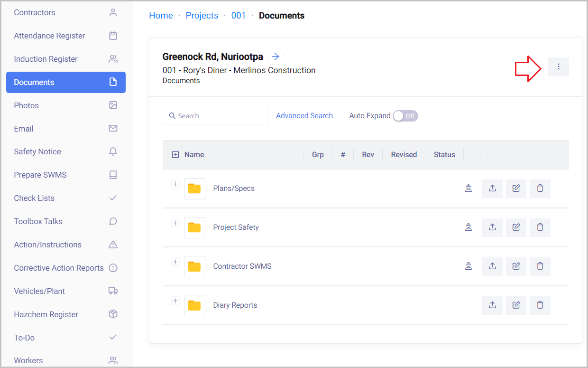Toggle the Auto Expand switch
The height and width of the screenshot is (368, 588).
pyautogui.click(x=405, y=116)
